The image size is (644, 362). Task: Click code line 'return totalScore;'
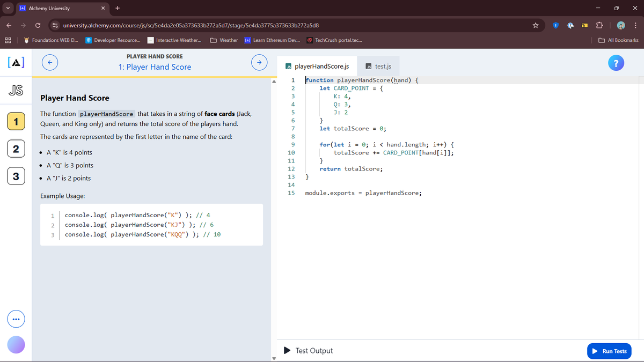coord(351,169)
